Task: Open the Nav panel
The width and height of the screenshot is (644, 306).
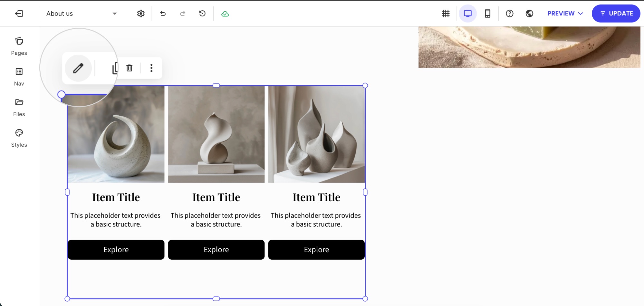Action: click(19, 77)
